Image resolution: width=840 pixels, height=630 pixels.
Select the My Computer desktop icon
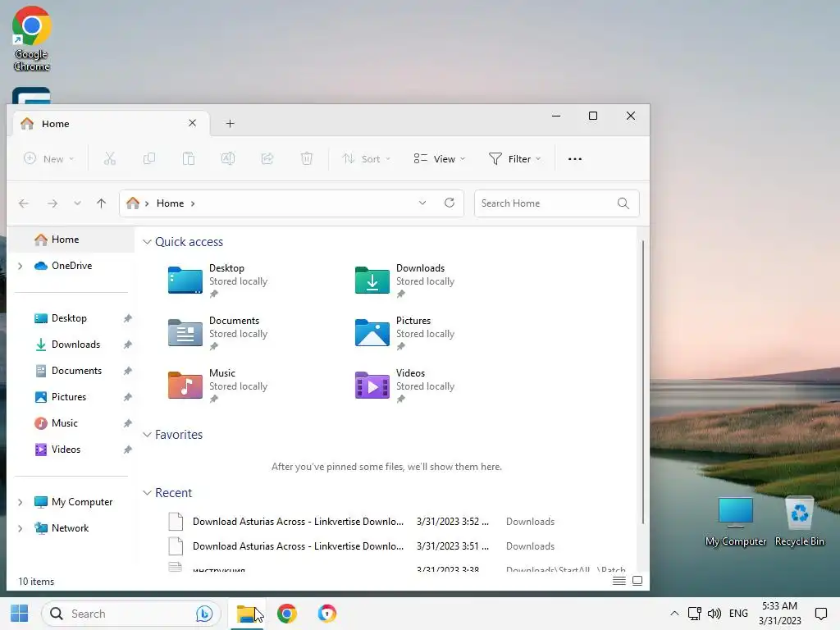(736, 522)
